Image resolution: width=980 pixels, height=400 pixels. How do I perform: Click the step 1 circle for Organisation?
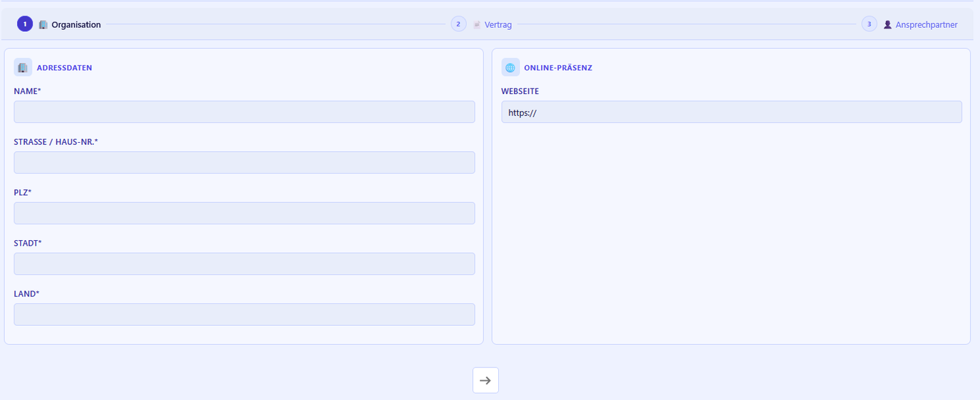coord(24,24)
